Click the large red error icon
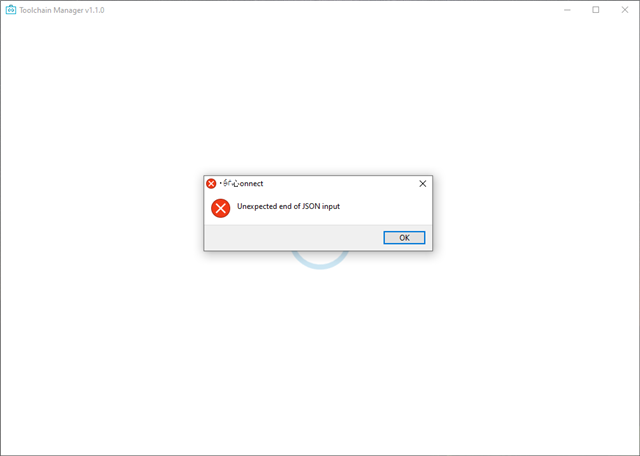This screenshot has height=456, width=640. [x=220, y=208]
